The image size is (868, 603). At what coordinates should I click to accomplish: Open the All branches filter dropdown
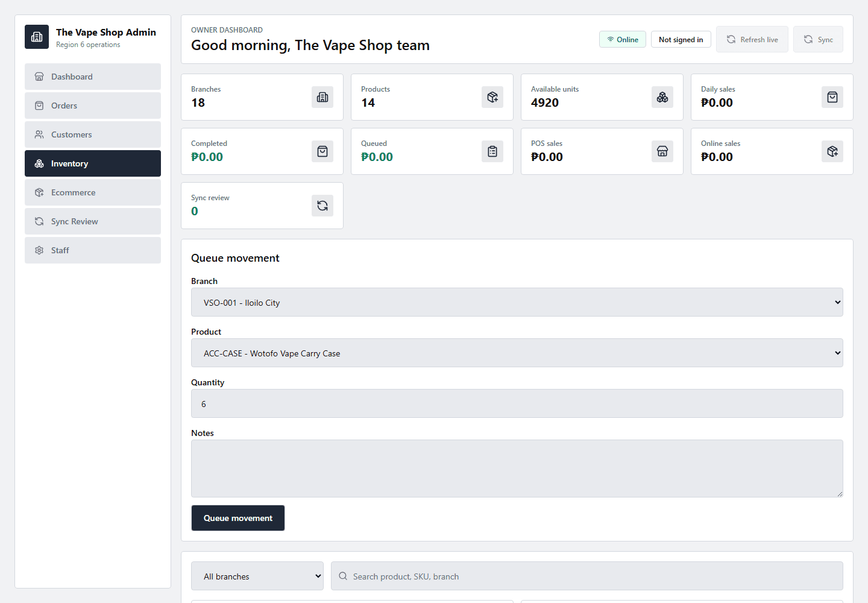[257, 576]
